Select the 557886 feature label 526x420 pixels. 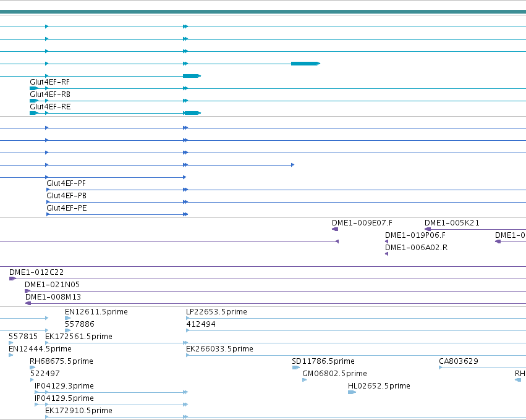[80, 324]
